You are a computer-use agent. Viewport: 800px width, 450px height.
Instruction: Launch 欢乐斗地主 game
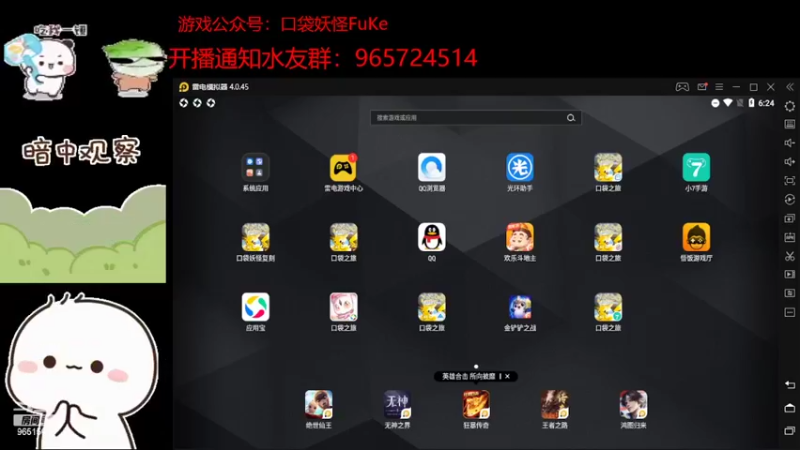pyautogui.click(x=520, y=237)
